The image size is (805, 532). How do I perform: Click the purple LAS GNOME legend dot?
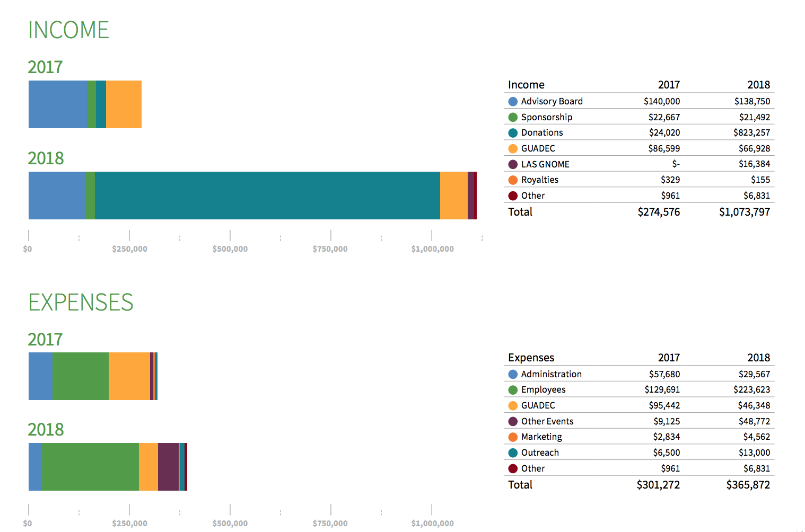[x=513, y=164]
